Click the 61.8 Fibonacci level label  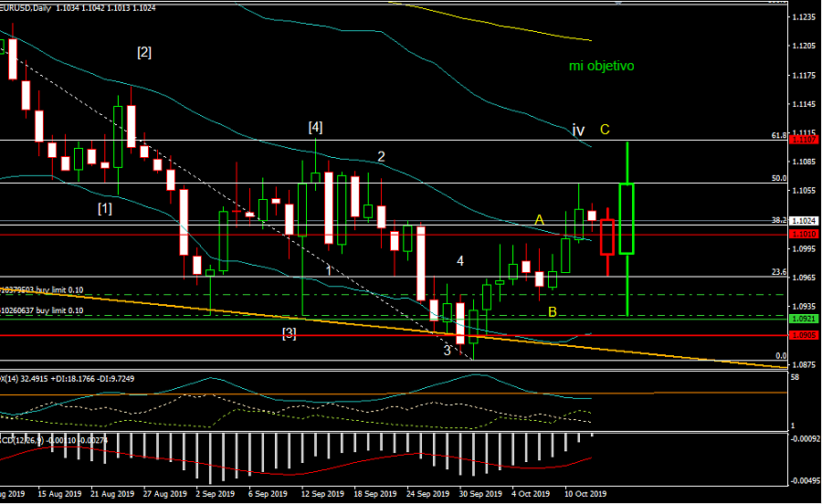click(778, 135)
